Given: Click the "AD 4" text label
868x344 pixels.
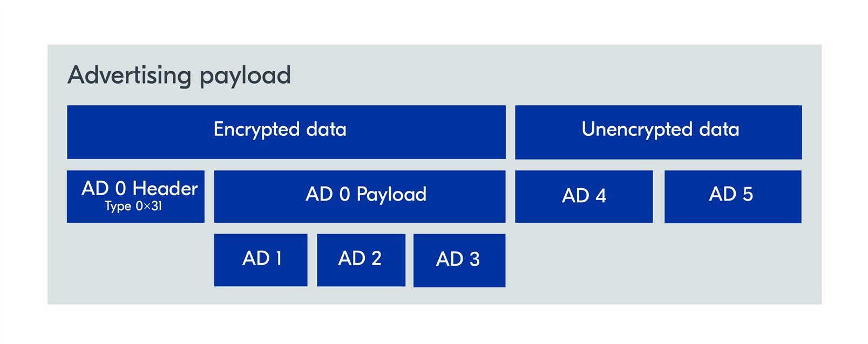Looking at the screenshot, I should tap(584, 195).
